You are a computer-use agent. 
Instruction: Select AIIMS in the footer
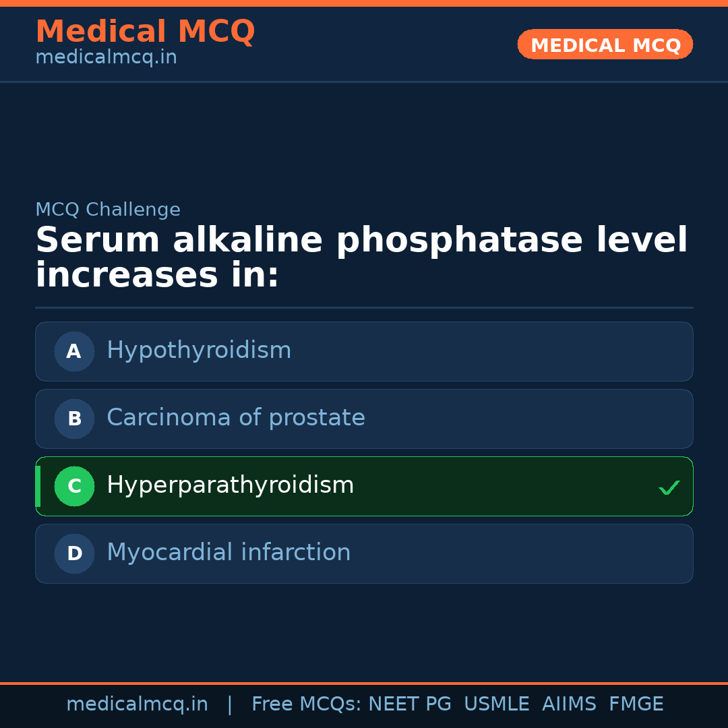pyautogui.click(x=569, y=704)
